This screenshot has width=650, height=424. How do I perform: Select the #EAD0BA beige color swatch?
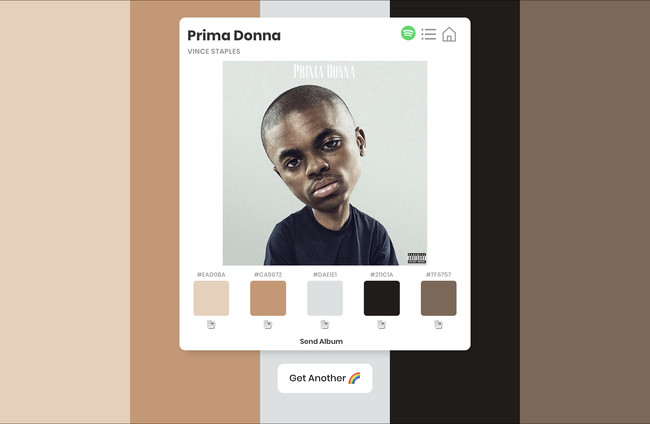(211, 298)
